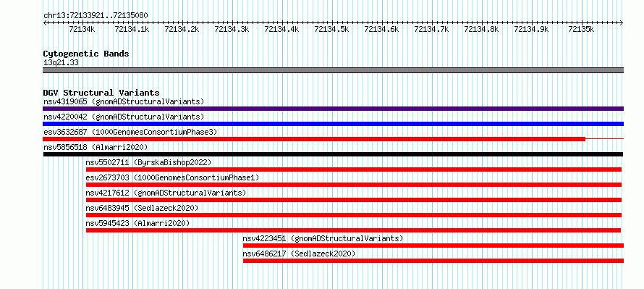Click the DGV Structural Variants track title
This screenshot has height=289, width=644.
(x=101, y=93)
